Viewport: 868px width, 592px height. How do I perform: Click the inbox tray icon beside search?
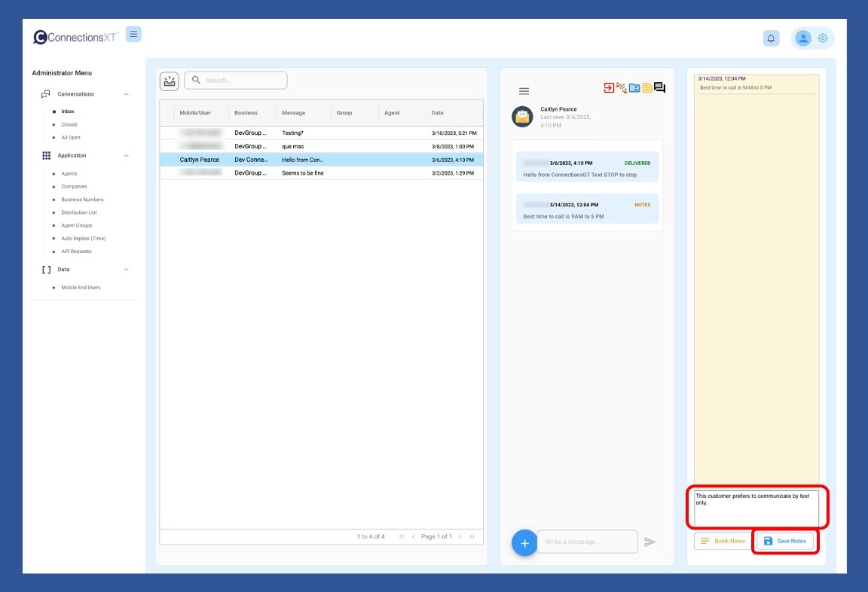(x=170, y=81)
